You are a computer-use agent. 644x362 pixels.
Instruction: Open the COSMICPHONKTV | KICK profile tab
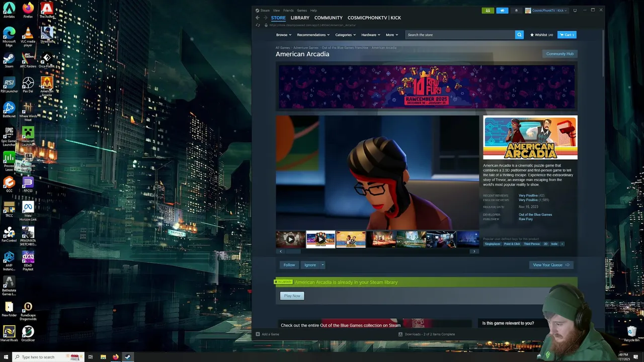point(374,18)
